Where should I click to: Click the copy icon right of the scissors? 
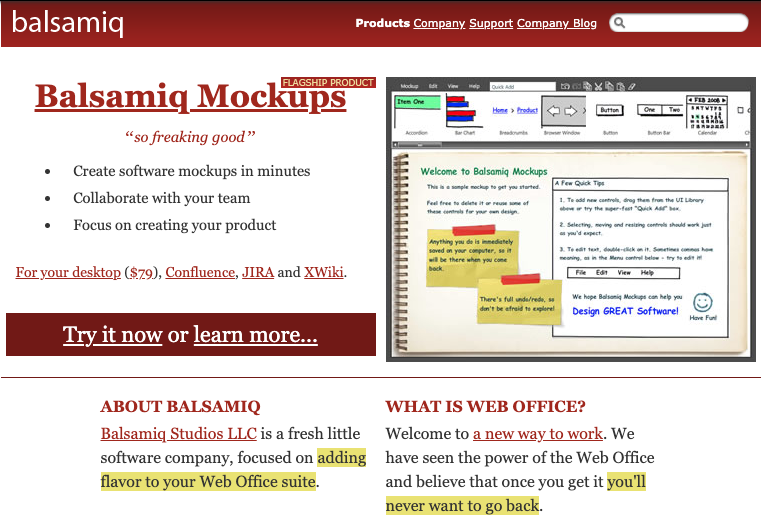pos(610,86)
